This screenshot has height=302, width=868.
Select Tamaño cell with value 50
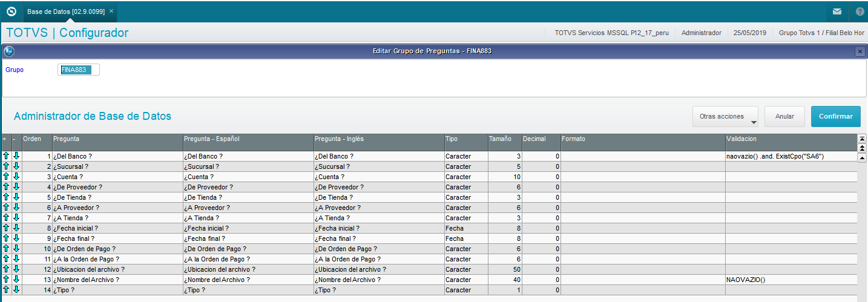coord(505,269)
